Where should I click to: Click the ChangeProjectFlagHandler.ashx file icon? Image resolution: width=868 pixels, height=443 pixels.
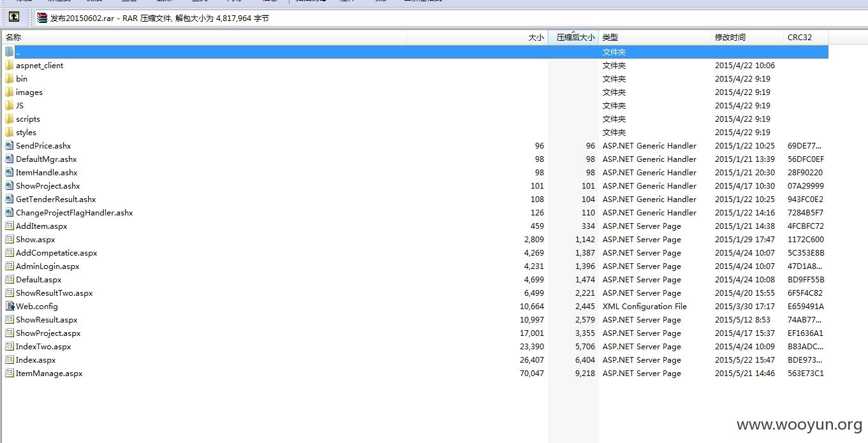coord(9,212)
